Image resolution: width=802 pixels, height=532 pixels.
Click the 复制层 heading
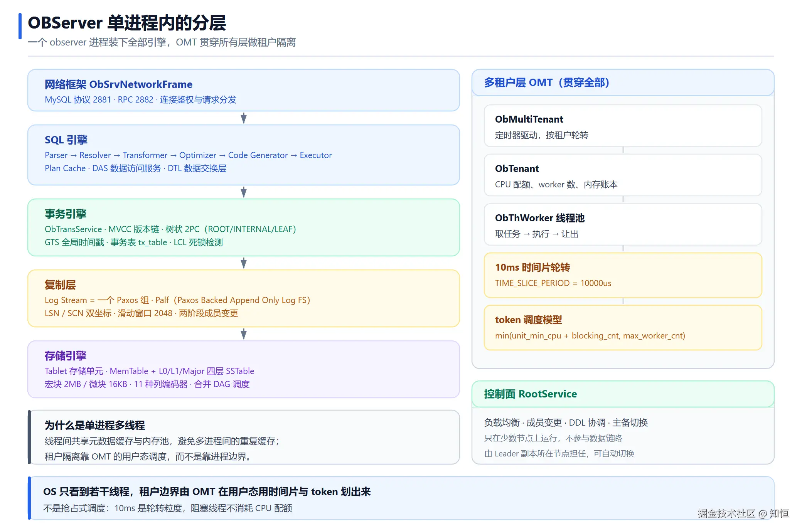click(60, 285)
